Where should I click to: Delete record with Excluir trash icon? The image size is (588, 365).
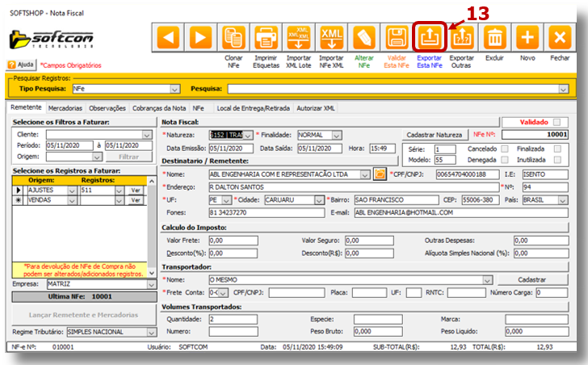(x=494, y=37)
